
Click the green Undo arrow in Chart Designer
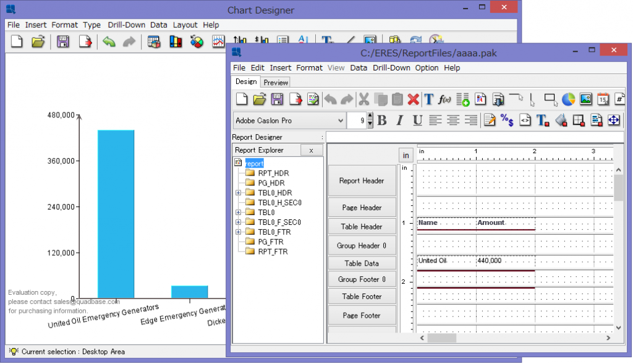(109, 42)
